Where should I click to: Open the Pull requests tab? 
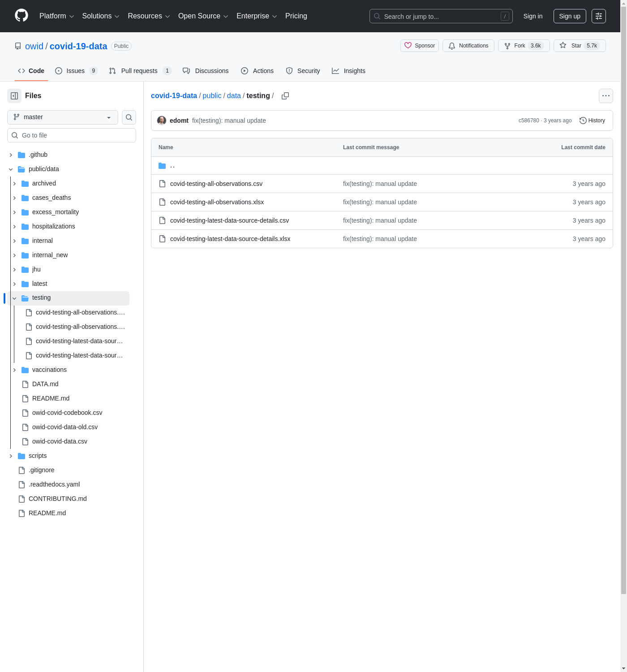click(139, 71)
